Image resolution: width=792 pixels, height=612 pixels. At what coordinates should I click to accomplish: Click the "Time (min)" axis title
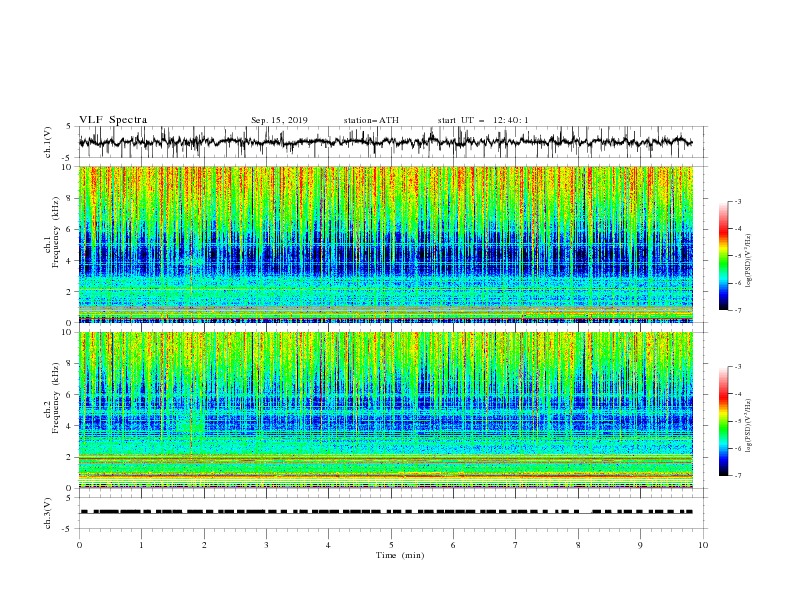pyautogui.click(x=400, y=555)
